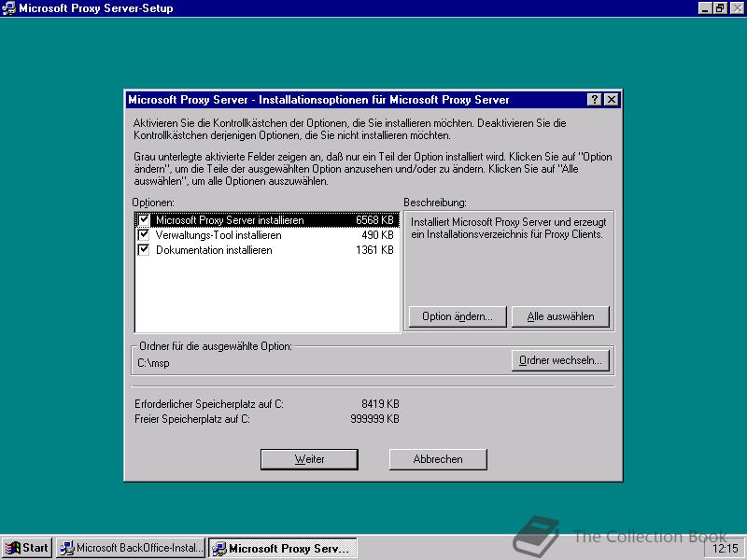Close the Installationsoptionen dialog
Viewport: 747px width, 560px height.
[612, 100]
